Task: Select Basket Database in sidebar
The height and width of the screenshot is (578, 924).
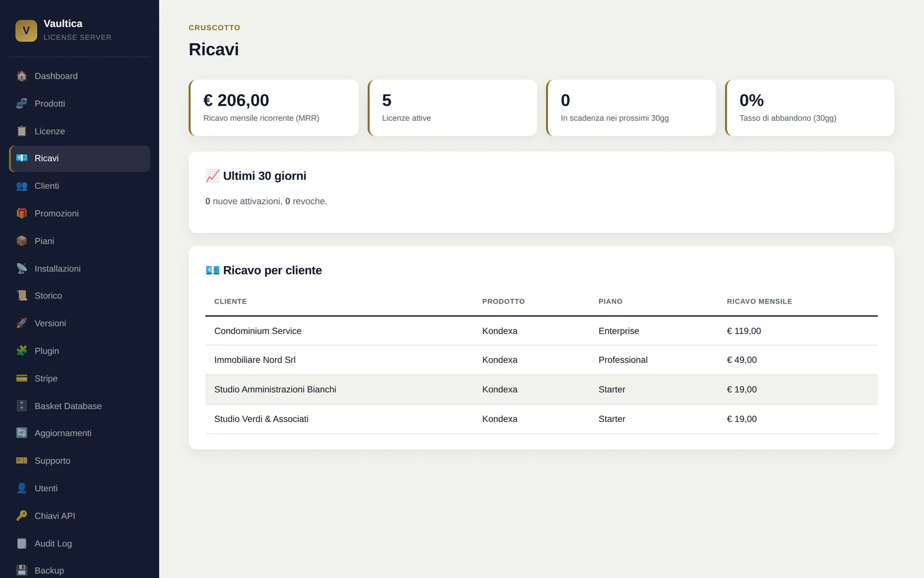Action: tap(80, 406)
